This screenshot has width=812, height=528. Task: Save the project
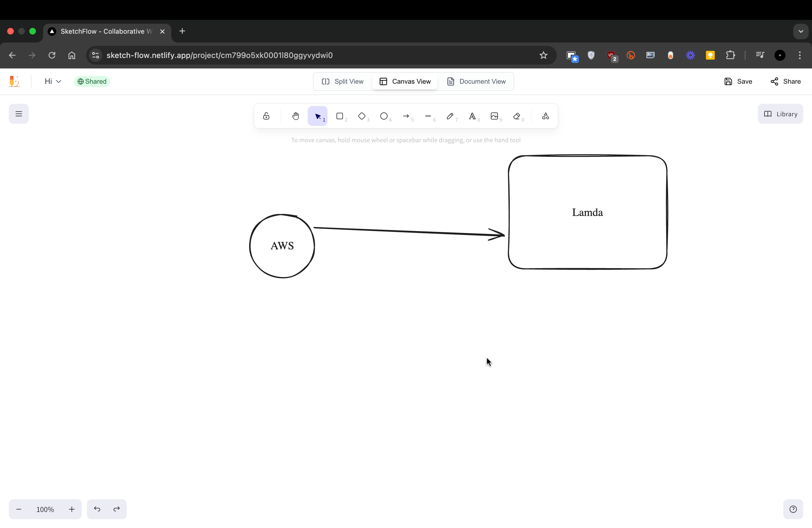tap(738, 81)
